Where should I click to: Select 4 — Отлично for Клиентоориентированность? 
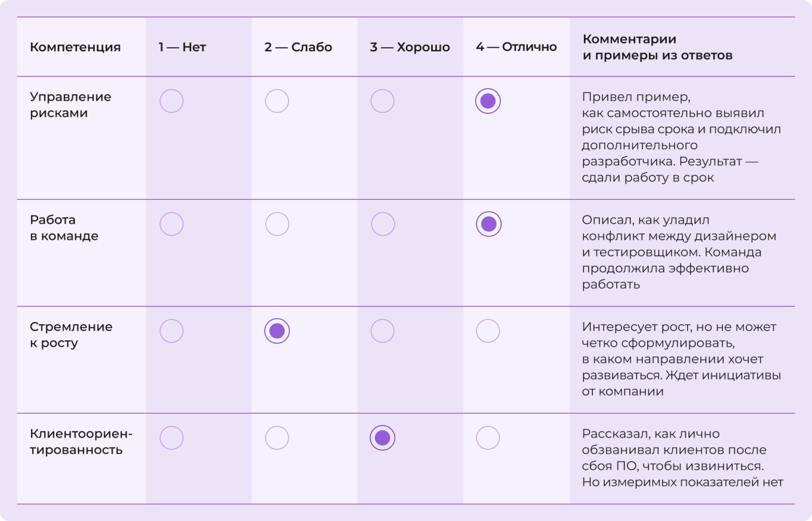point(488,438)
